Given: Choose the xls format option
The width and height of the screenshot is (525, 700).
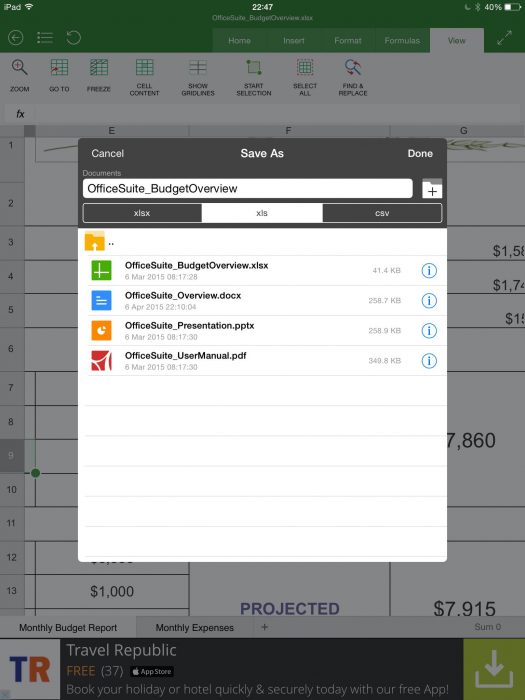Looking at the screenshot, I should click(x=262, y=213).
